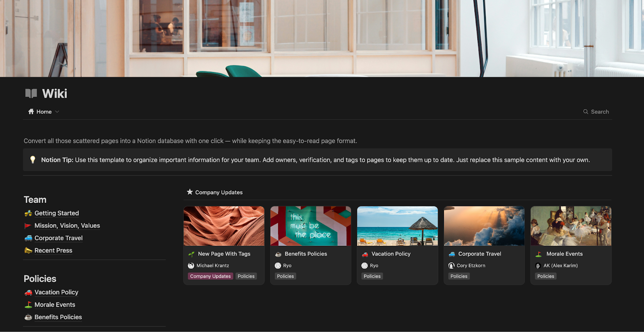Open the Getting Started page link

(x=56, y=213)
